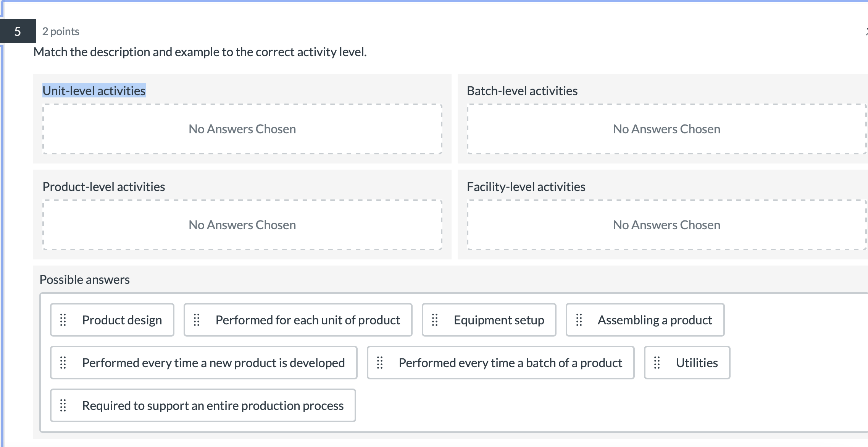Select the Equipment setup answer chip

click(x=499, y=320)
